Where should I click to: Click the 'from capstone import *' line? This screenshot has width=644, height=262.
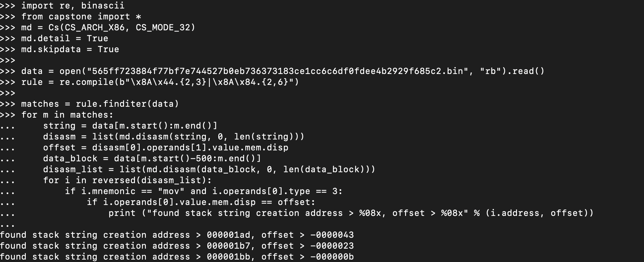click(x=81, y=17)
